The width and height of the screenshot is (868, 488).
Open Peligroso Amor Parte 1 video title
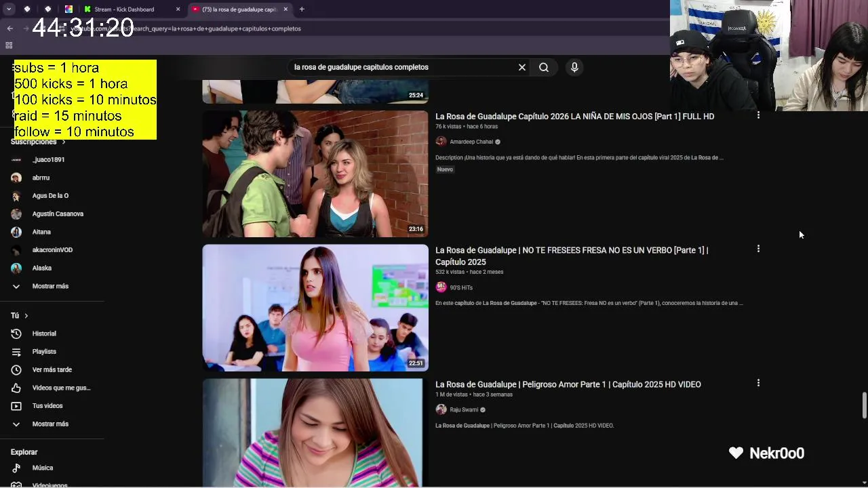(x=568, y=384)
